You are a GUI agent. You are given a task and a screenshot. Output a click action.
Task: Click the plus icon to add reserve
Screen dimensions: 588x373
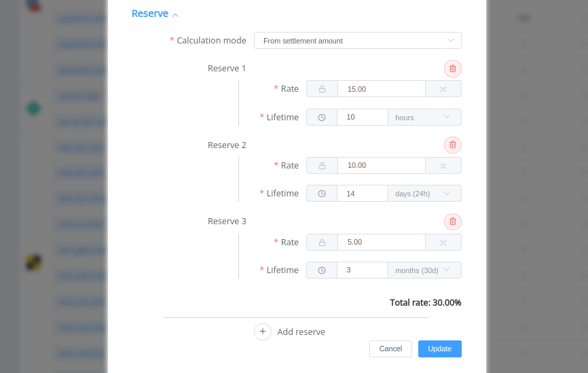point(263,332)
